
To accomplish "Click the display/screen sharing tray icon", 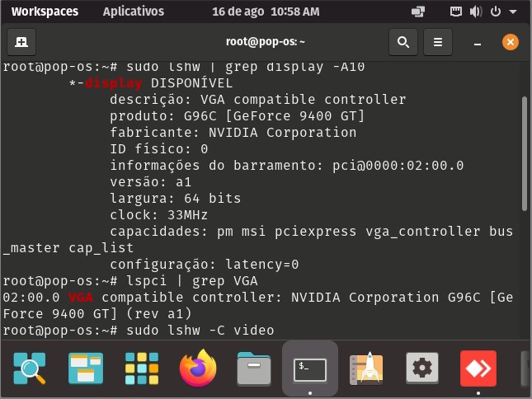I will (x=418, y=12).
